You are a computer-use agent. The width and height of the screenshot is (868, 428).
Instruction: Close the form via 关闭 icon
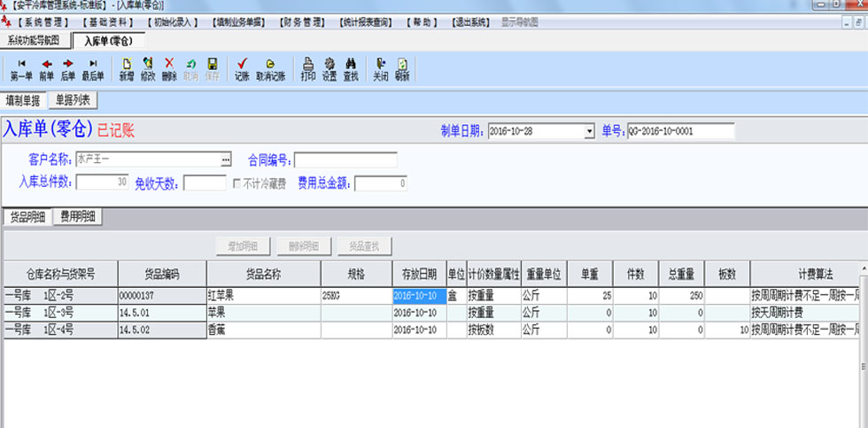point(380,70)
